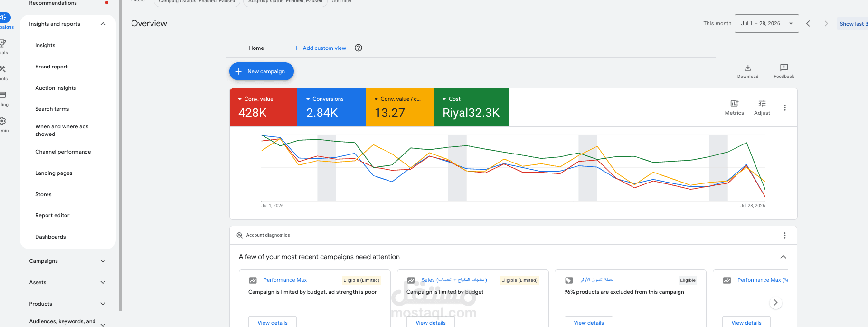View details for the Sales campaign
The width and height of the screenshot is (868, 327).
tap(431, 322)
